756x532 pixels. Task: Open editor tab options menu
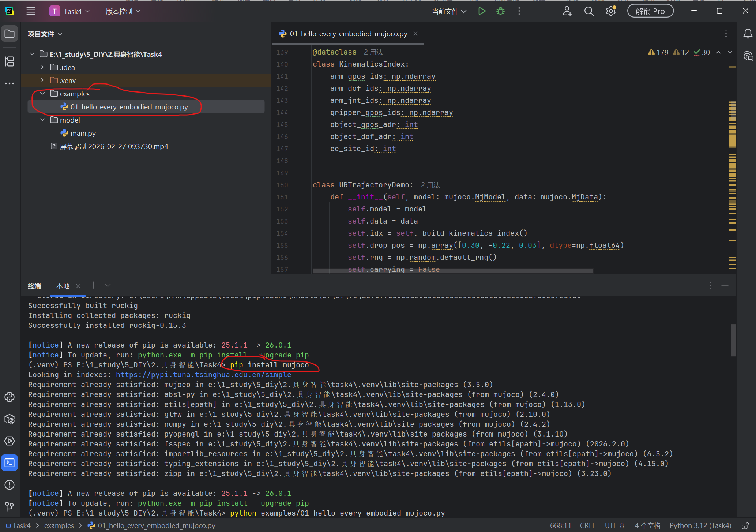pos(726,34)
